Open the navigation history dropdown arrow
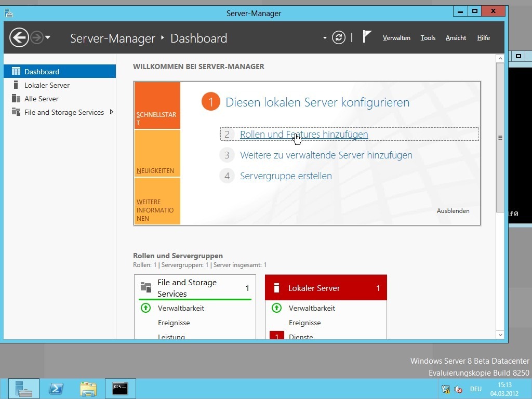This screenshot has height=399, width=532. coord(48,37)
